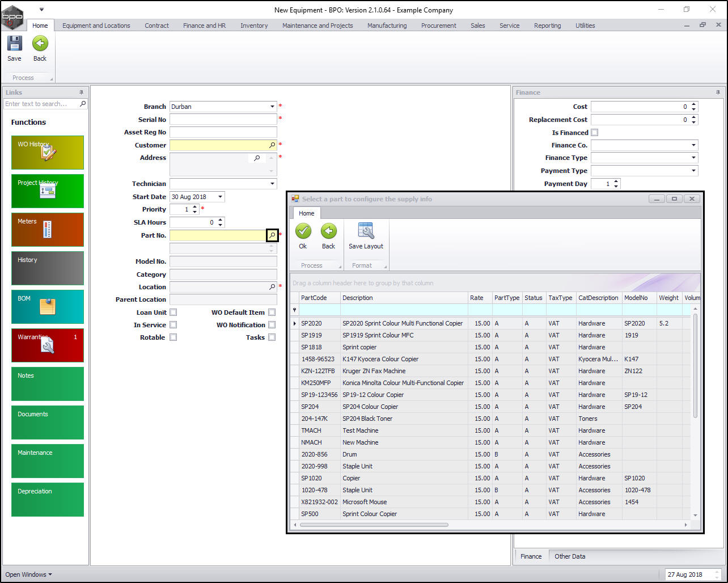Click the Customer lookup magnifier icon
This screenshot has width=728, height=583.
(x=272, y=145)
